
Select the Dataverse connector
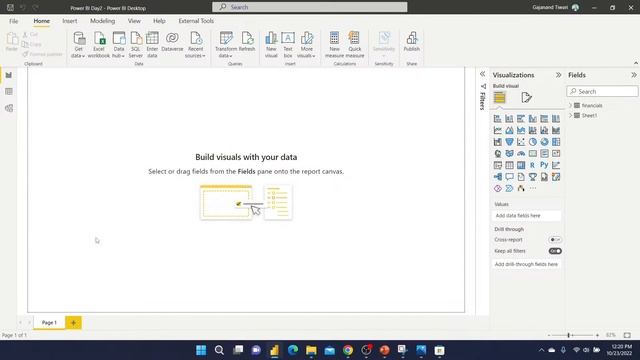click(x=172, y=42)
